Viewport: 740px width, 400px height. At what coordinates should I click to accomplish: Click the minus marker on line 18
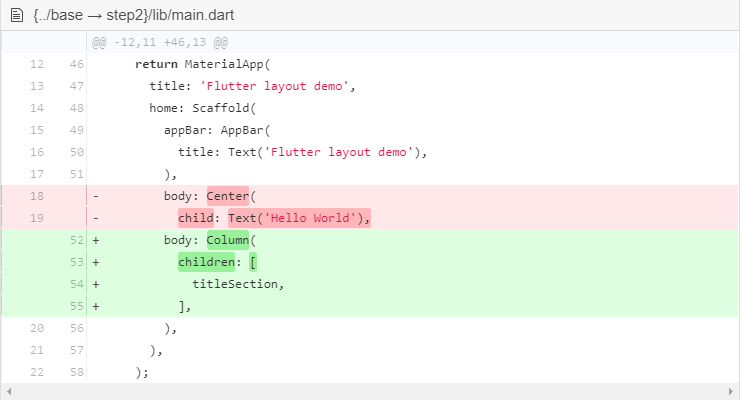pos(96,196)
